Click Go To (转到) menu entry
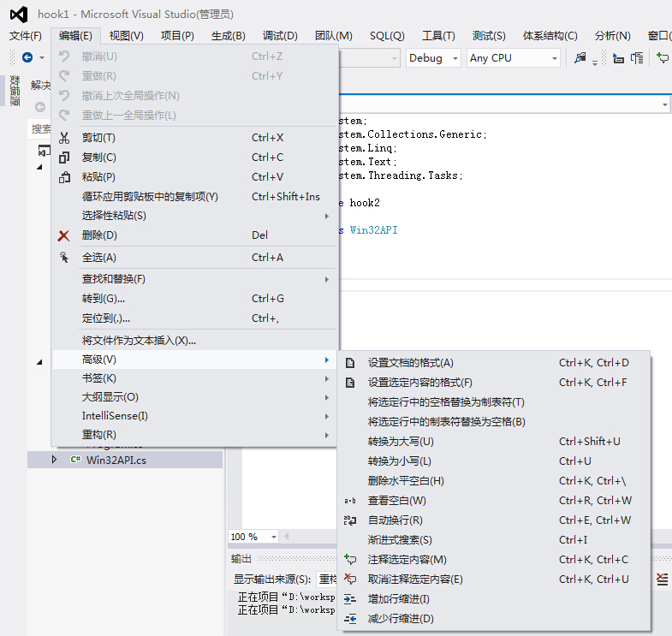This screenshot has height=636, width=672. click(x=194, y=299)
